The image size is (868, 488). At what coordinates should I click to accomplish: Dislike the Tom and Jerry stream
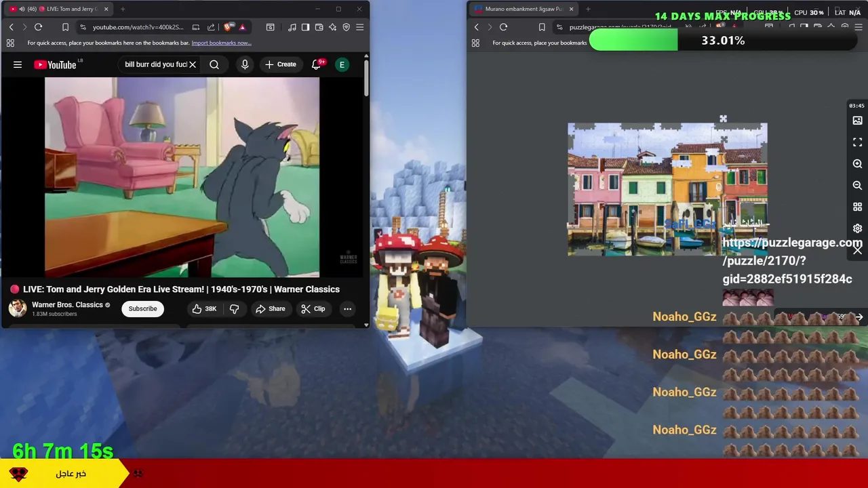pos(235,309)
